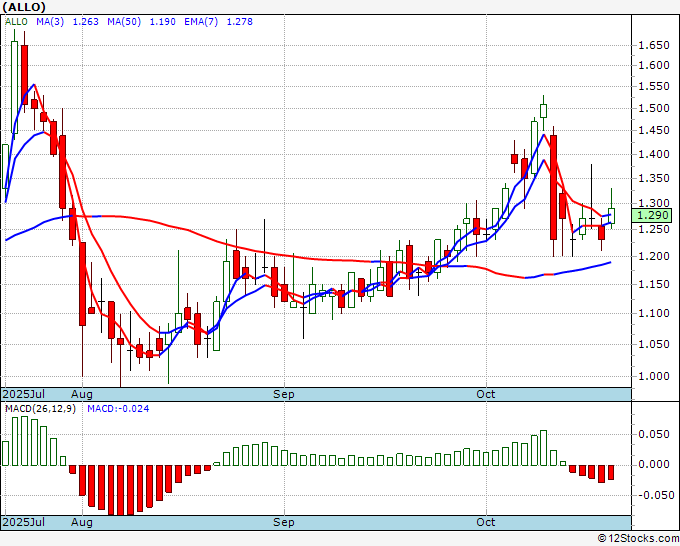Click the 2025Jul label on MACD axis
This screenshot has height=546, width=680.
[24, 522]
